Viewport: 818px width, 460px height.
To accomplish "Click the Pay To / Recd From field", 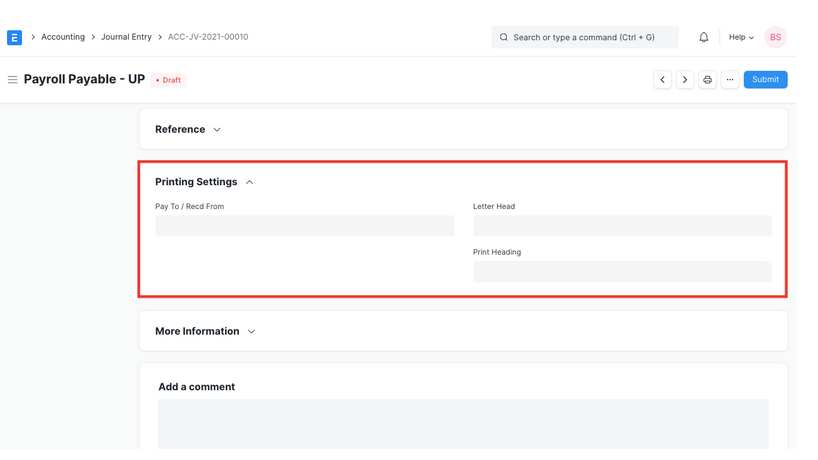I will point(304,226).
